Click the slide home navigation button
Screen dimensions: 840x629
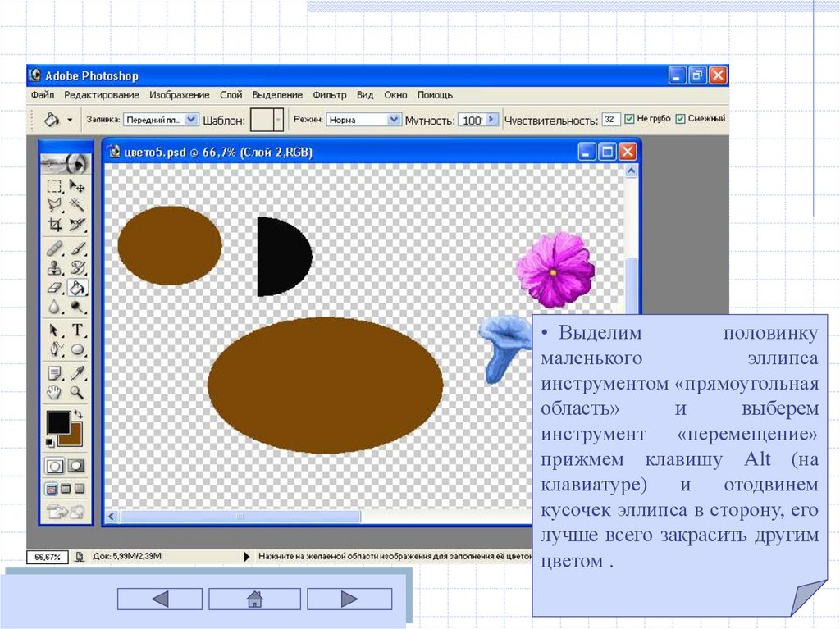click(254, 599)
